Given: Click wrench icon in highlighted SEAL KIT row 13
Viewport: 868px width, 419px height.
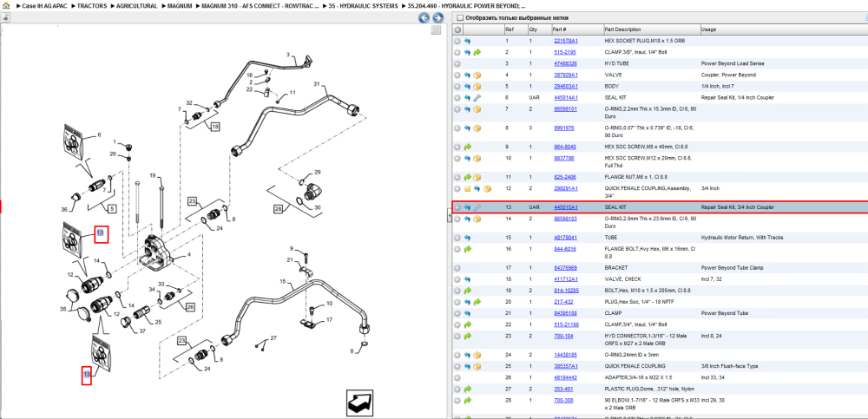Looking at the screenshot, I should click(477, 207).
